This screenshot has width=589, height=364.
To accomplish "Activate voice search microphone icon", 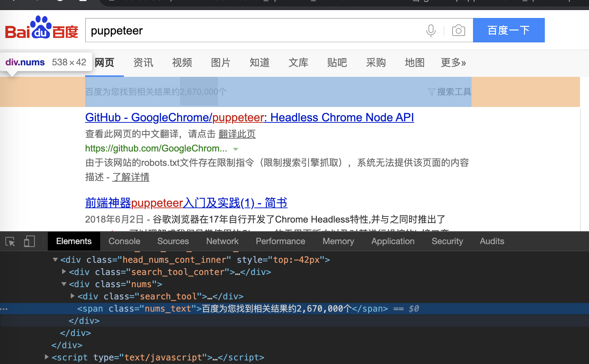I will (x=431, y=31).
